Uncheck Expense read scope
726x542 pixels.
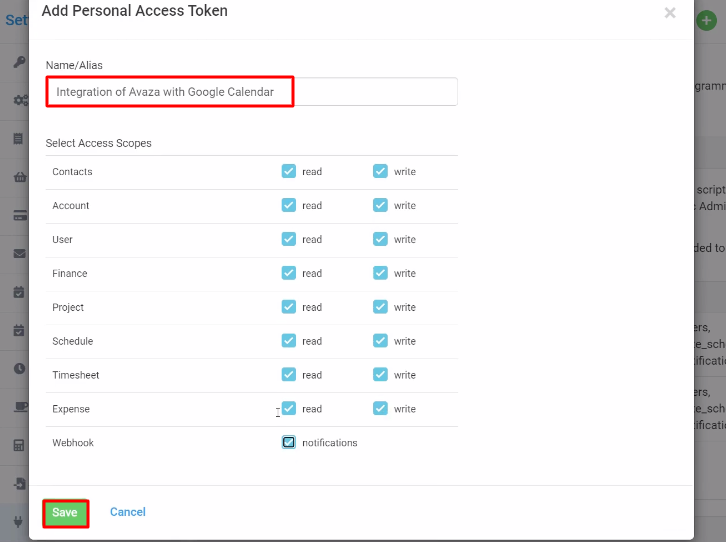288,408
